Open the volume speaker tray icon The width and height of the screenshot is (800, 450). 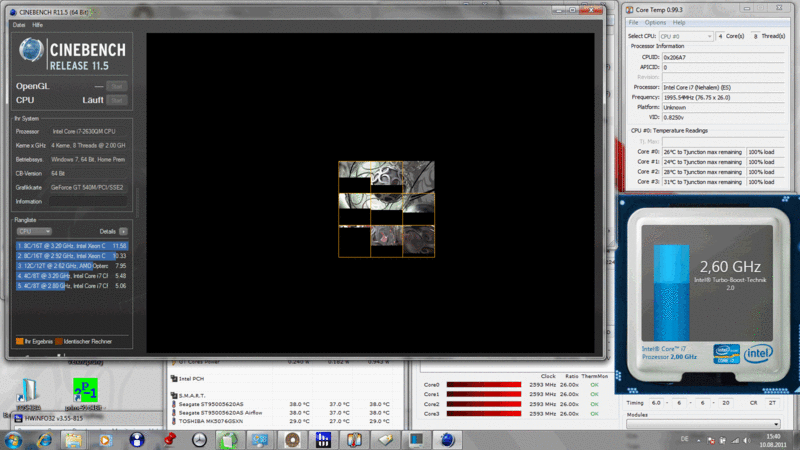747,440
